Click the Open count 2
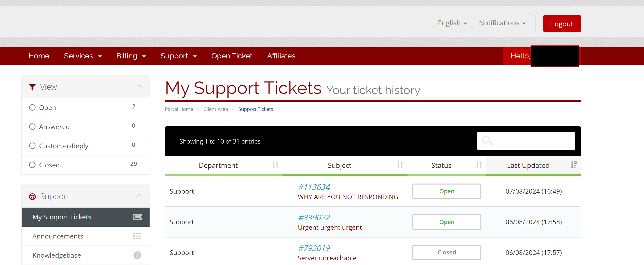644x265 pixels. 134,106
